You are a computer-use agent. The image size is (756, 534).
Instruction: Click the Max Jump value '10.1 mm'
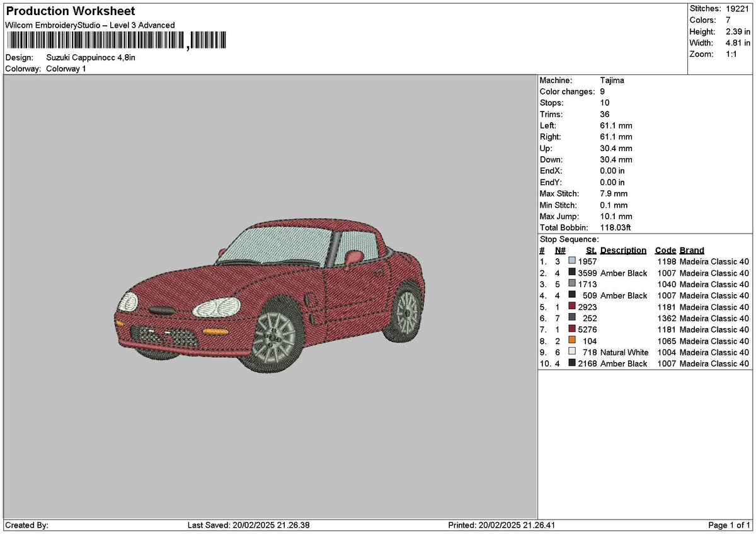tap(616, 217)
